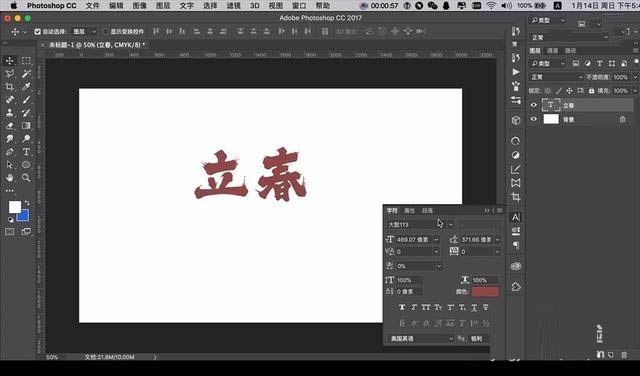Hide the 立春 text layer eye
The height and width of the screenshot is (376, 640).
(533, 105)
